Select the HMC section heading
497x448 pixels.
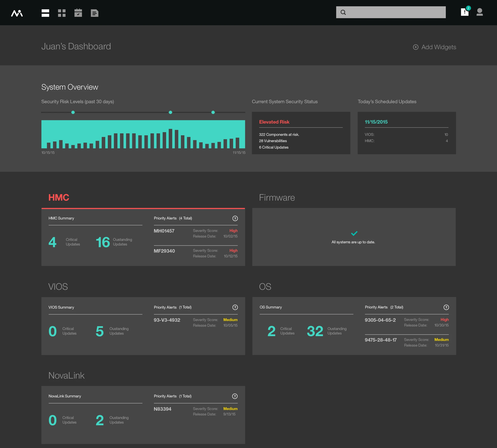point(59,197)
